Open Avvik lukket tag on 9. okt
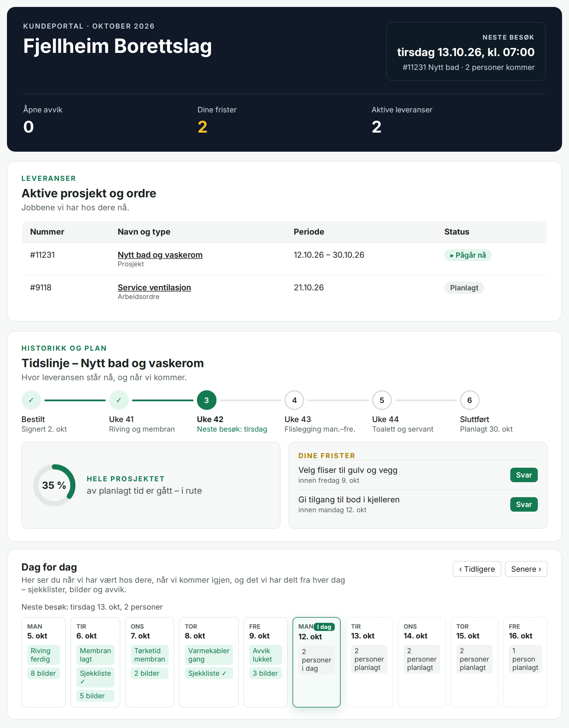Viewport: 569px width, 728px height. pos(265,655)
